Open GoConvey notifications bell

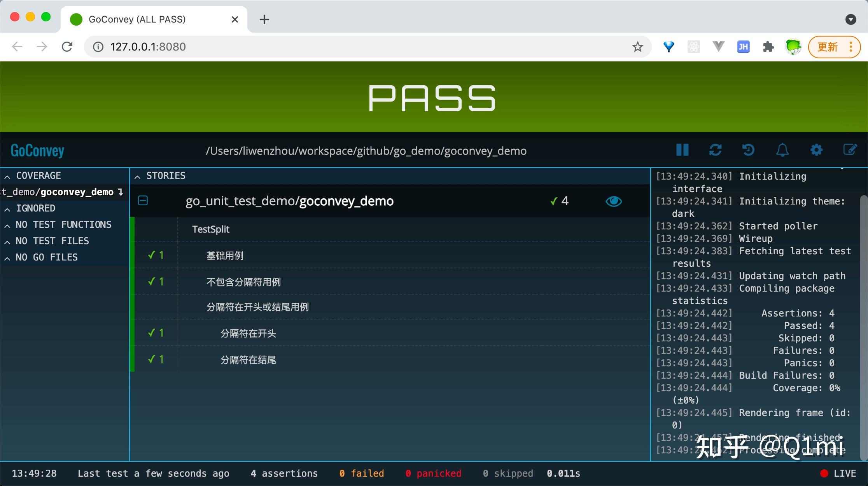tap(782, 150)
